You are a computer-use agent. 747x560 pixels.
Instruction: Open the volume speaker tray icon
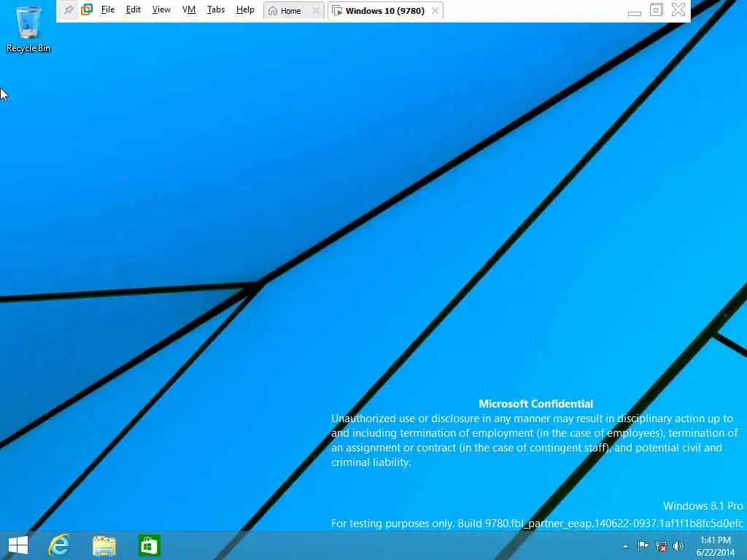click(x=678, y=546)
